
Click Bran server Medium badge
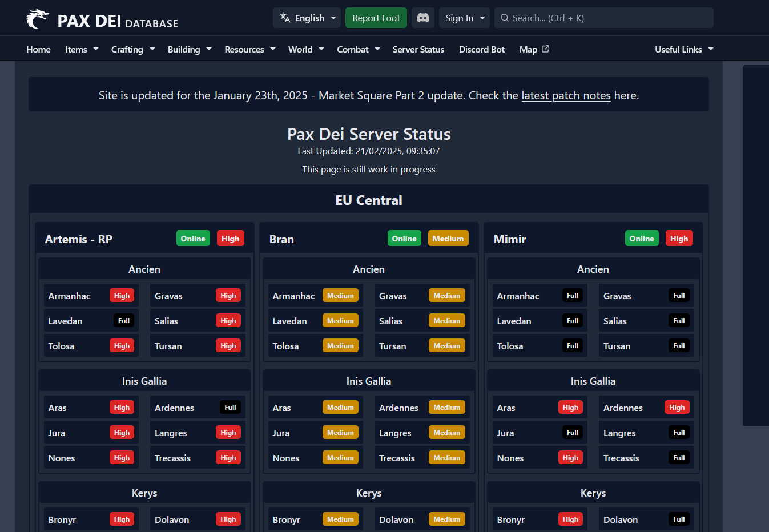[x=448, y=239]
